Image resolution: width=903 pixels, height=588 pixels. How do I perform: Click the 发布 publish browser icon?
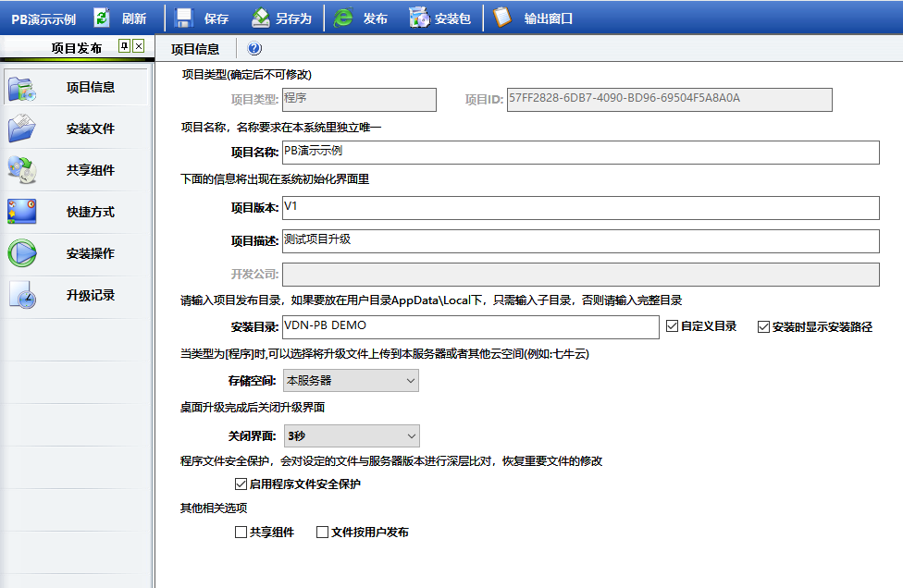coord(343,18)
